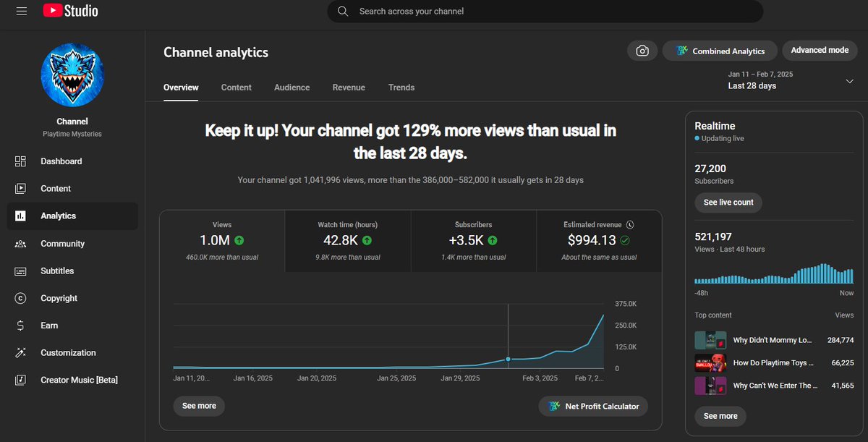Open the Dashboard sidebar item
The width and height of the screenshot is (868, 442).
(72, 161)
